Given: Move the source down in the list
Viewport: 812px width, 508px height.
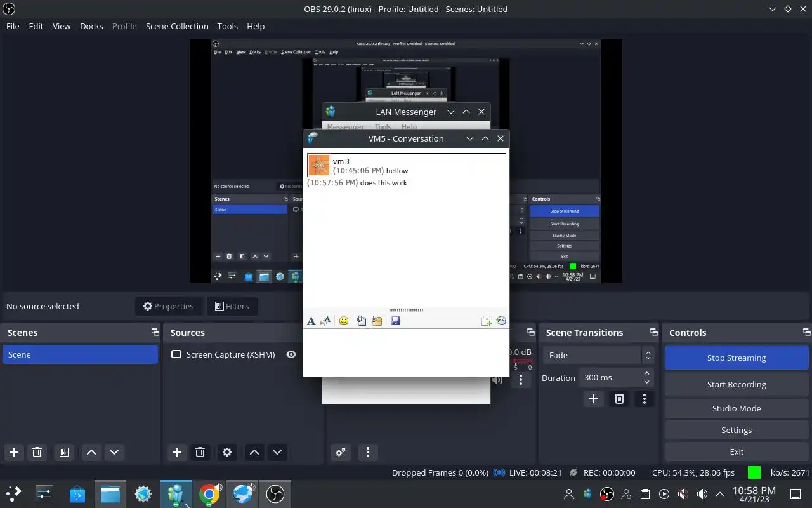Looking at the screenshot, I should (277, 452).
